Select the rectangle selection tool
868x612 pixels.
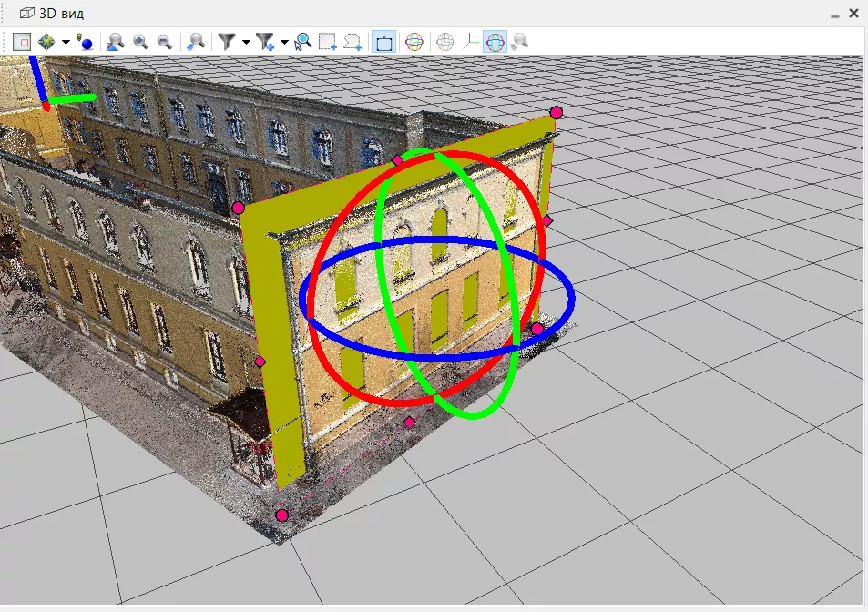click(328, 41)
